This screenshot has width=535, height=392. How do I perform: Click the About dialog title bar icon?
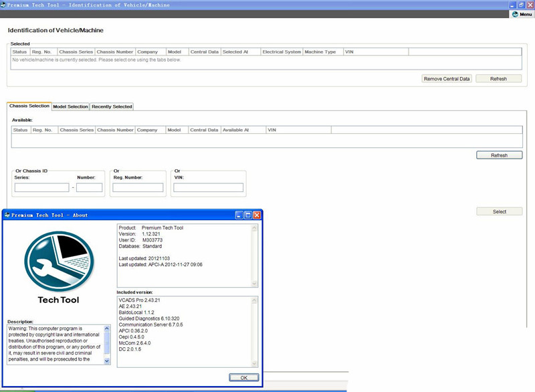7,215
